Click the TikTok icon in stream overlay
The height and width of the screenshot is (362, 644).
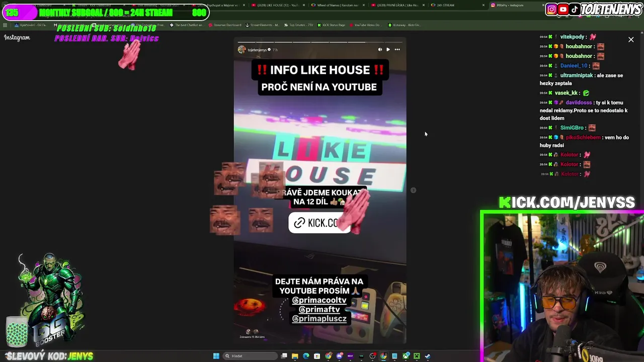pos(574,9)
